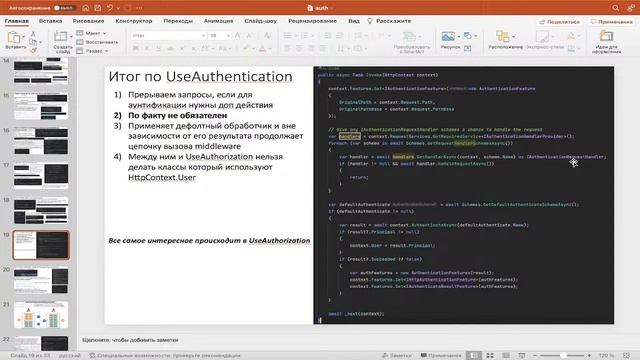This screenshot has width=640, height=360.
Task: Click the Bulleted list icon
Action: 288,36
